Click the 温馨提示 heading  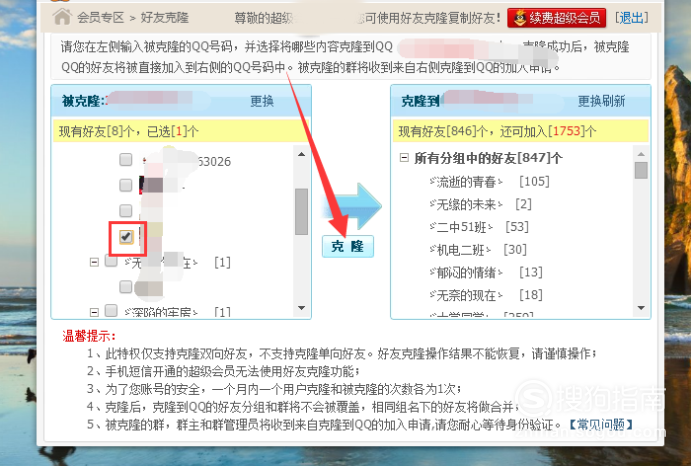pos(89,336)
